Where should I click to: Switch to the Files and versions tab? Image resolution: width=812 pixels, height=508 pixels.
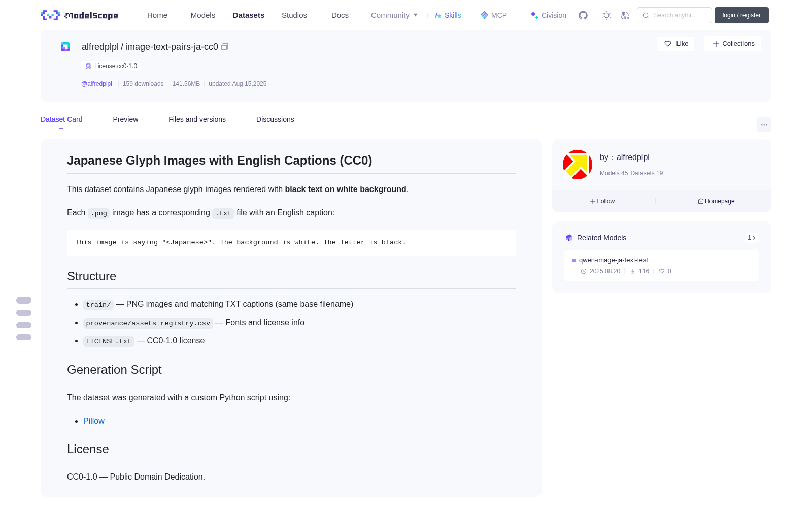pos(197,119)
